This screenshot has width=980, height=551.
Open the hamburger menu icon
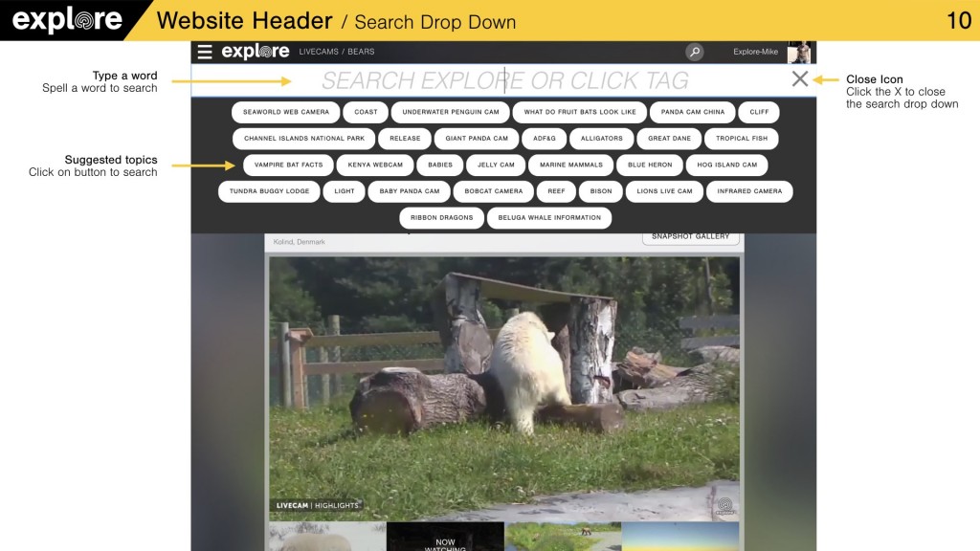pyautogui.click(x=205, y=52)
